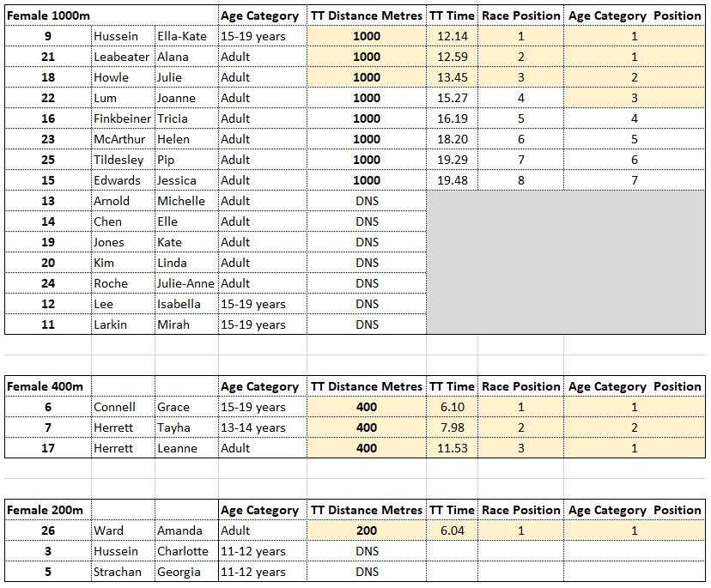Click the "Female 1000m" header cell
711x588 pixels.
(x=48, y=15)
